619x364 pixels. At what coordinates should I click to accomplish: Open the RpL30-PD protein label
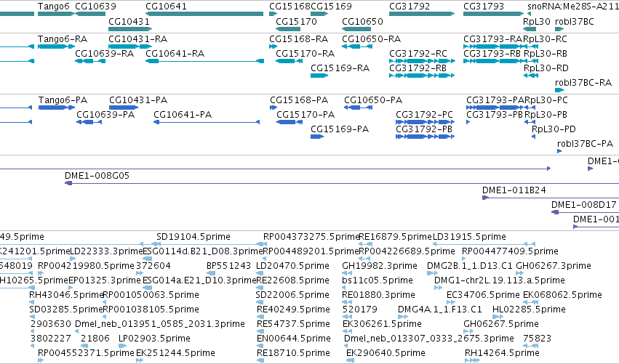tap(554, 129)
